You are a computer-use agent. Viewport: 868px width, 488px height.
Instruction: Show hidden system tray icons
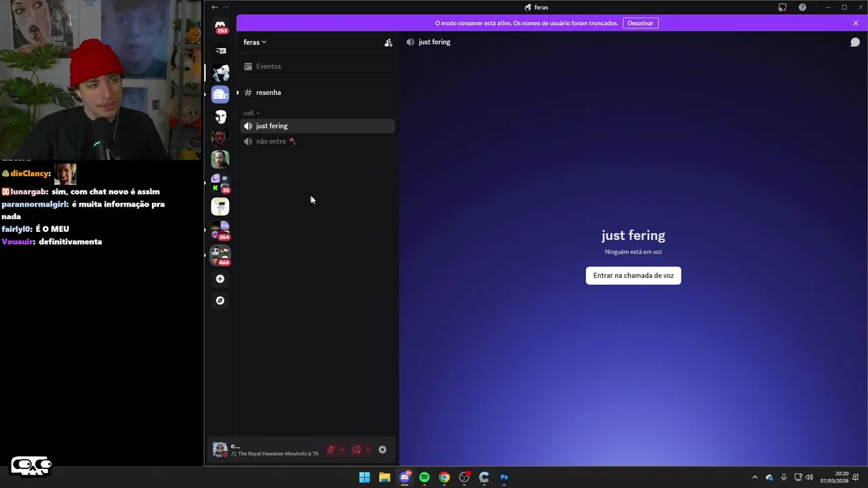pos(755,477)
